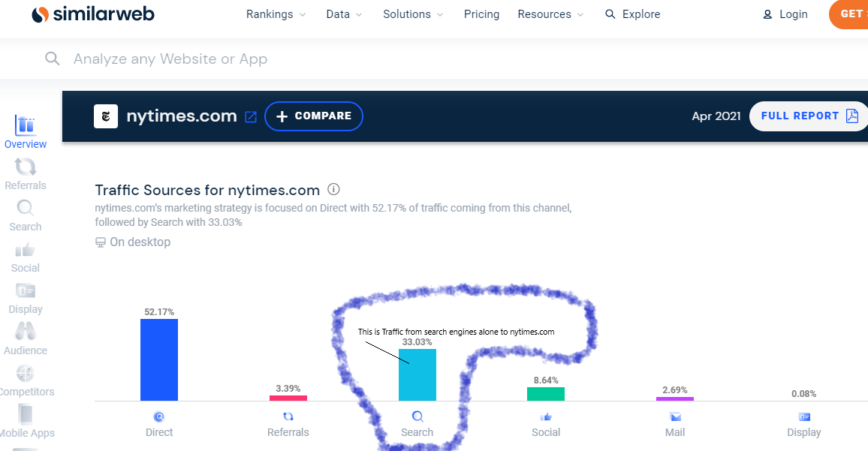
Task: Click the Apr 2021 date text
Action: pyautogui.click(x=716, y=116)
